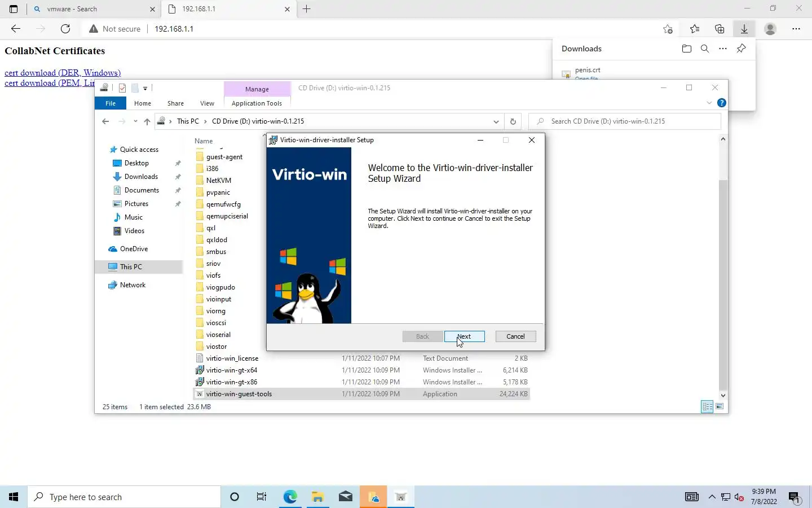This screenshot has height=508, width=812.
Task: Open Explorer help question-mark icon
Action: (721, 103)
